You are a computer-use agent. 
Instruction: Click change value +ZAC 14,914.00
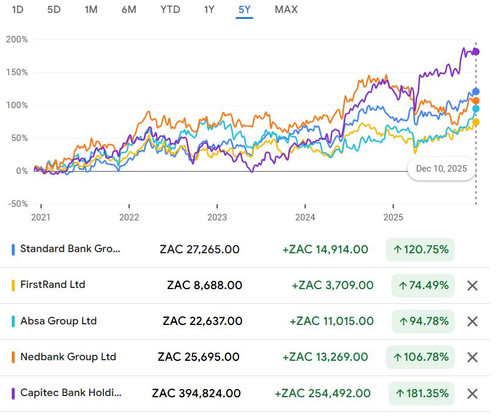click(325, 250)
